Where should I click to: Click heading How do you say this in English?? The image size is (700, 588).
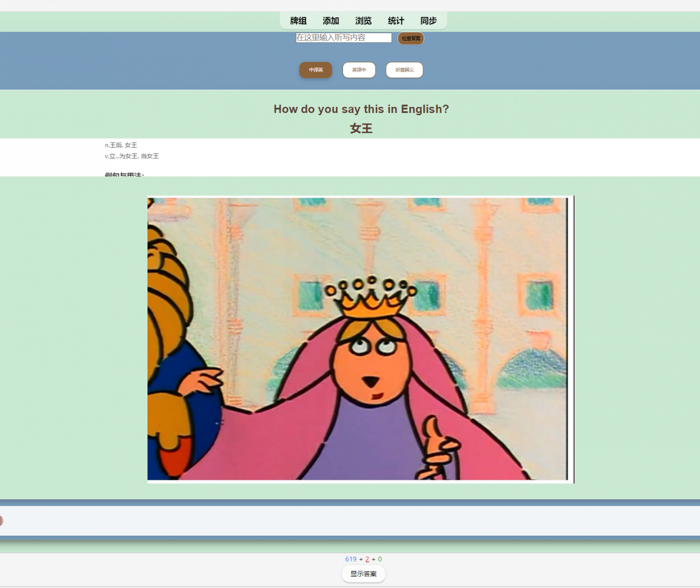361,109
